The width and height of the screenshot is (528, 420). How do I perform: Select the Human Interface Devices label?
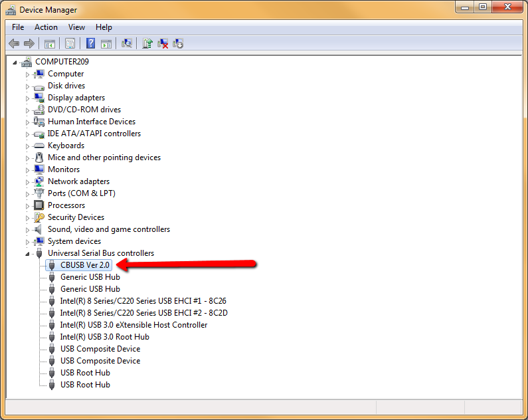click(x=92, y=122)
